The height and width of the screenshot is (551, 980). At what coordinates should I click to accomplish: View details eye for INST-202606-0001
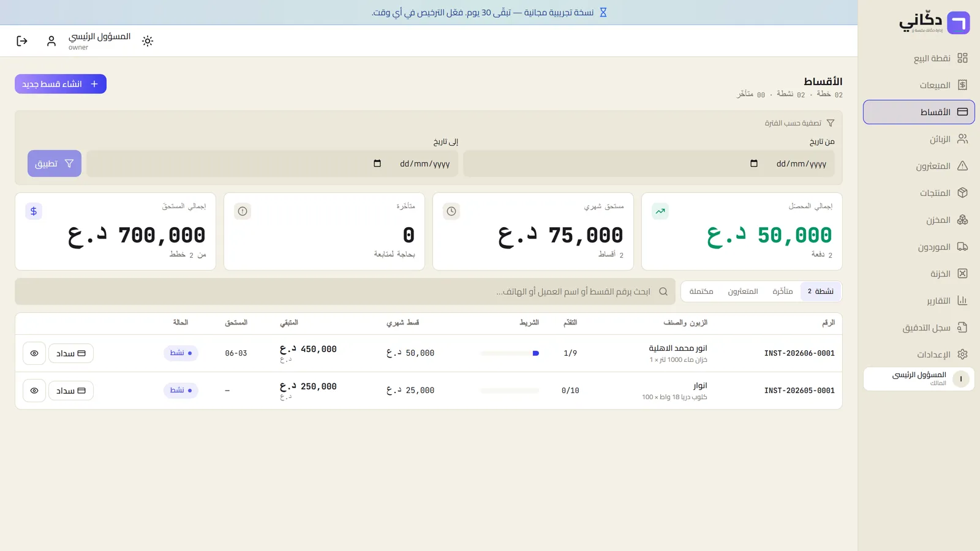pyautogui.click(x=34, y=353)
